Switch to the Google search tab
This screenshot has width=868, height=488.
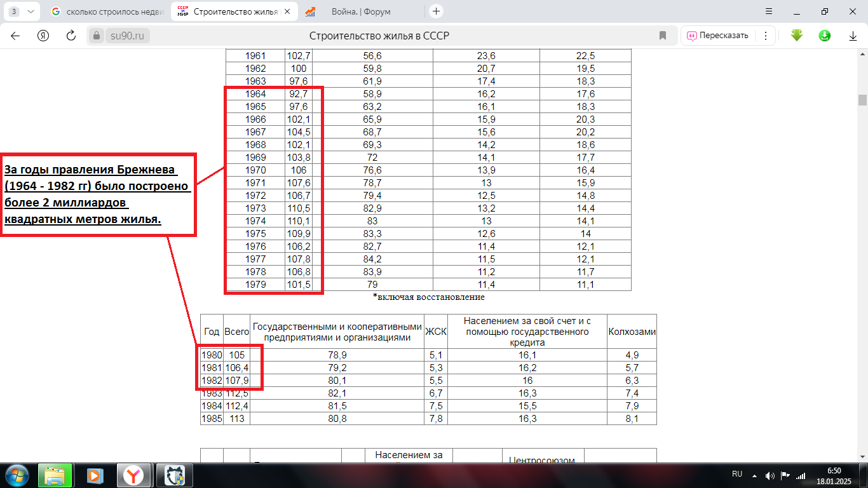pyautogui.click(x=106, y=11)
